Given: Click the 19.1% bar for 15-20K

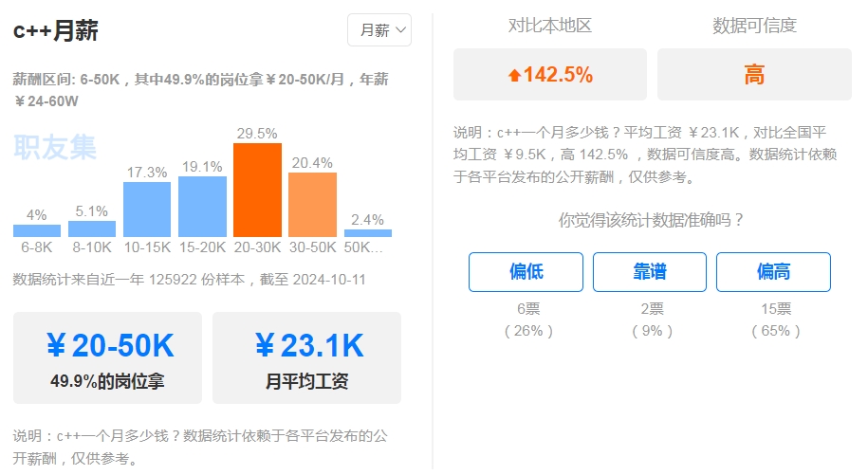Looking at the screenshot, I should [x=202, y=207].
